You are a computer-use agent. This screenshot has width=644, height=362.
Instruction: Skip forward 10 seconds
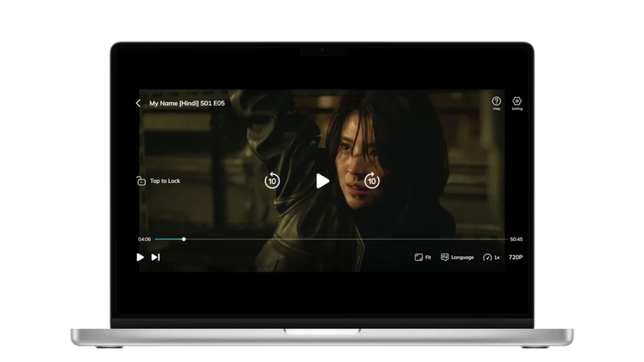372,180
